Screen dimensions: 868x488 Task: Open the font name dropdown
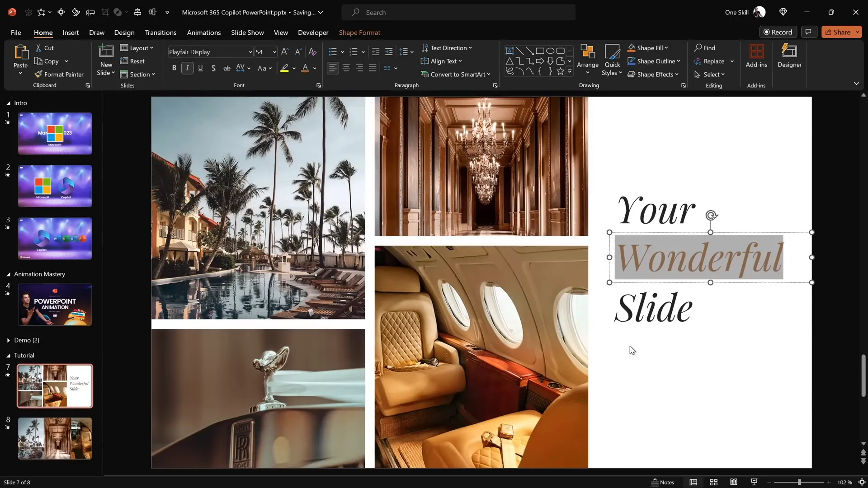tap(250, 52)
